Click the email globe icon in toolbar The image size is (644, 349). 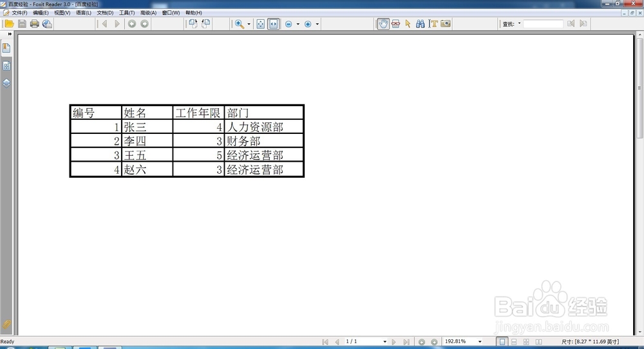47,24
